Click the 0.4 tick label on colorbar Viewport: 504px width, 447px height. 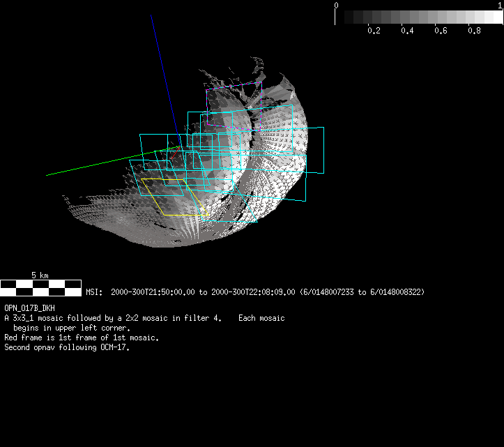(x=408, y=31)
